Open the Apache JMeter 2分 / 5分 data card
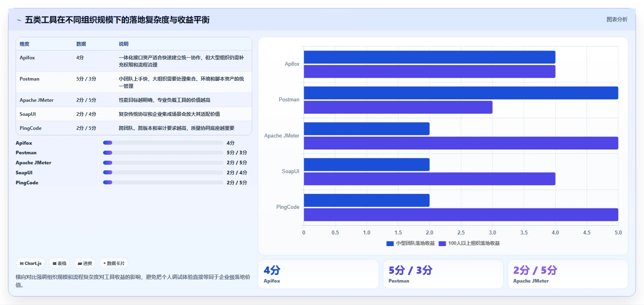Image resolution: width=644 pixels, height=305 pixels. (x=568, y=274)
